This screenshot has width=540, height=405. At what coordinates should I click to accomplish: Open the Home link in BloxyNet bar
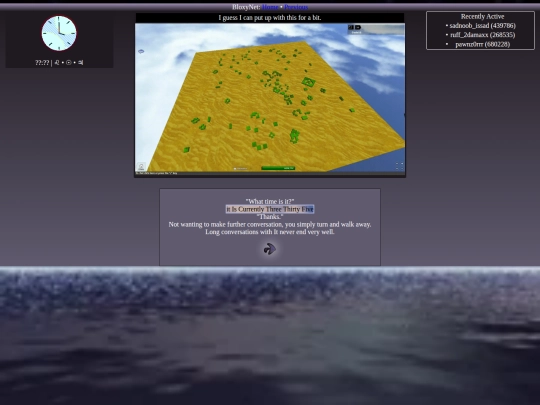tap(270, 7)
